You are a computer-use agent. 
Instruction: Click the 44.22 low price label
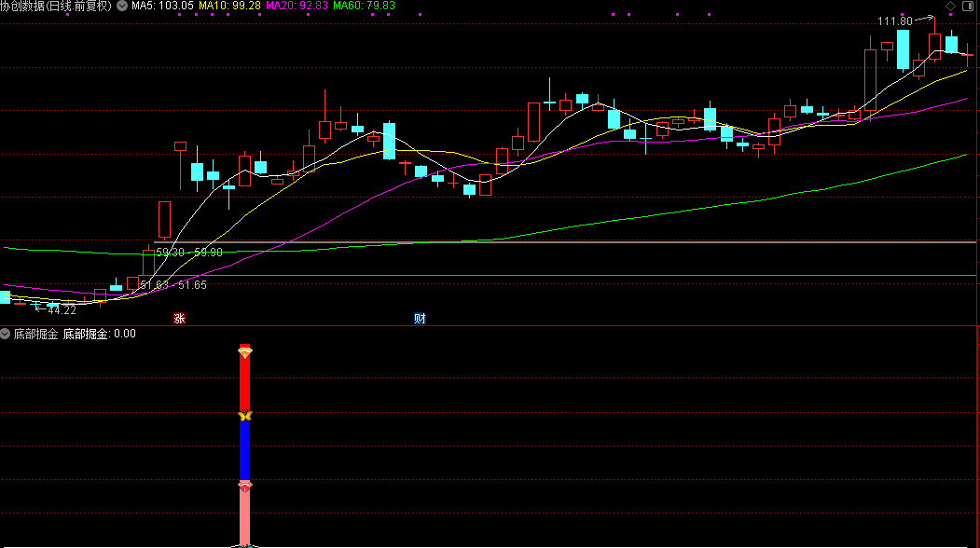tap(62, 310)
